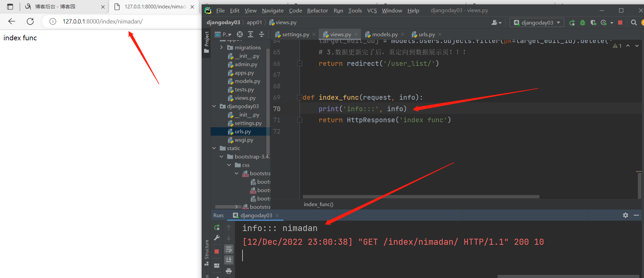The width and height of the screenshot is (644, 278).
Task: Select wsgi.py in the Project tree
Action: click(x=240, y=140)
